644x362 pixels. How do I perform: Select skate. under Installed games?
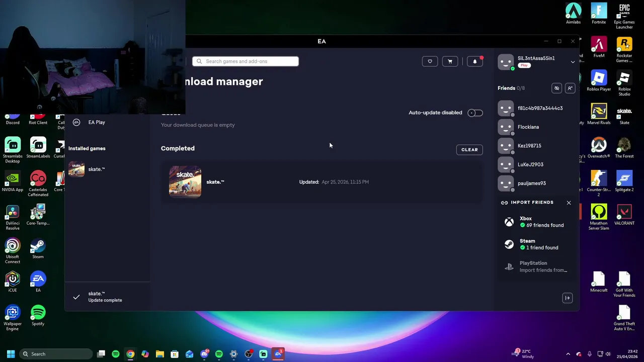tap(97, 169)
